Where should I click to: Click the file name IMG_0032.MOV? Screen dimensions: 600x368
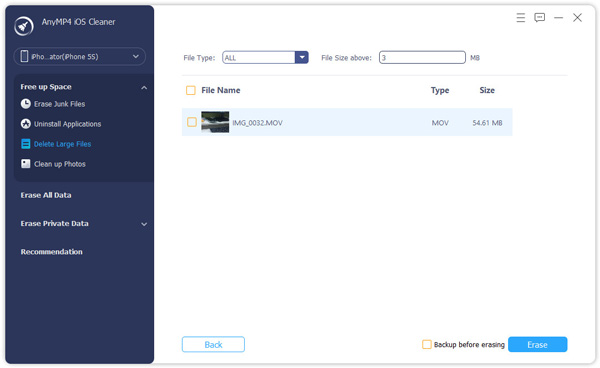pos(258,123)
